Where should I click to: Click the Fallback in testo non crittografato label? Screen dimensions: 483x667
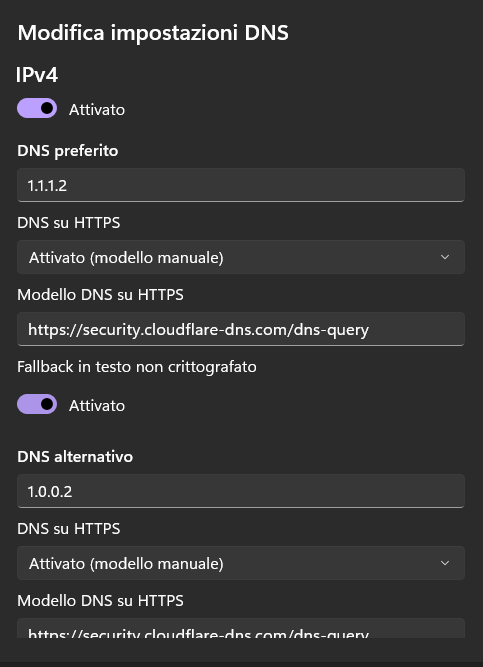click(x=137, y=367)
